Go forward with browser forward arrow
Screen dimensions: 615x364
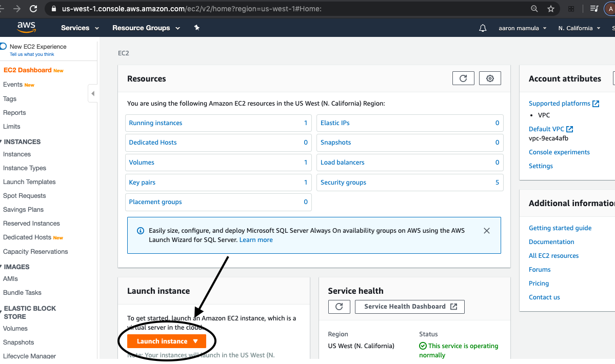[16, 9]
